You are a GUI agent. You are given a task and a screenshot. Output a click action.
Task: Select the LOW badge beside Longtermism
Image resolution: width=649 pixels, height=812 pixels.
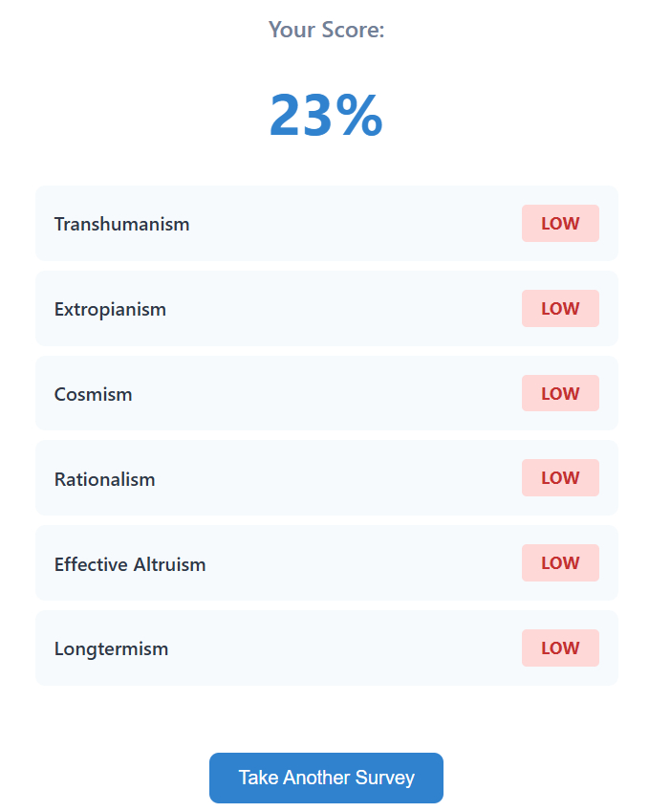(x=560, y=647)
